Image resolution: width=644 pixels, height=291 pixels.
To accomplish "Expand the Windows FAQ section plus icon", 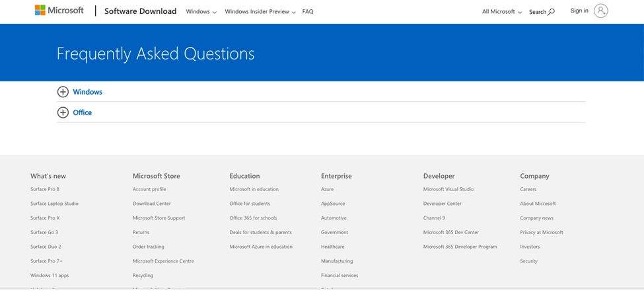I will [x=63, y=92].
